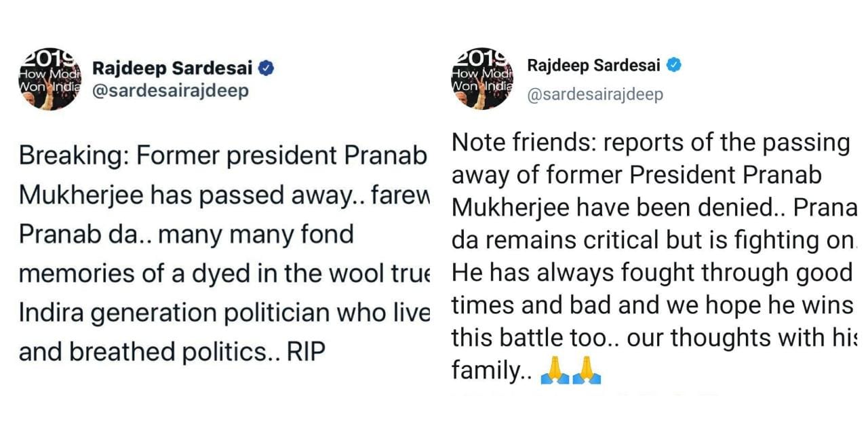This screenshot has width=868, height=428.
Task: Click the word "Breaking:" in left tweet
Action: click(73, 157)
